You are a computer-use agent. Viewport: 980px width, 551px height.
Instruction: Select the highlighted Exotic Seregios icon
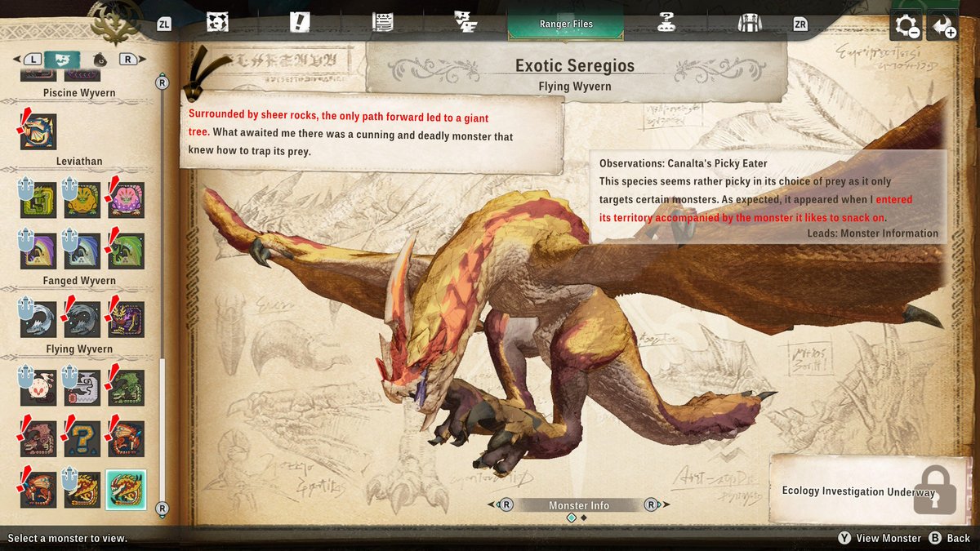(x=127, y=490)
